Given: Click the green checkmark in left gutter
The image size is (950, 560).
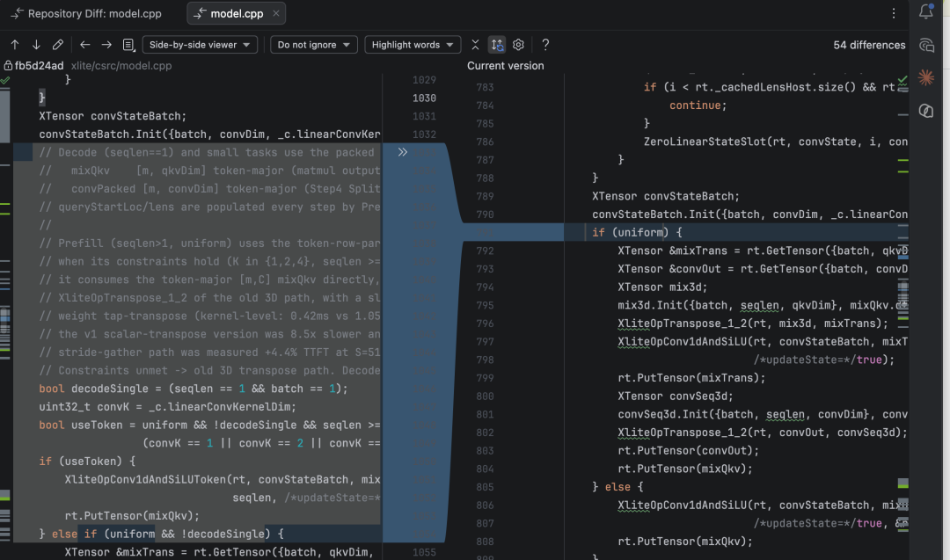Looking at the screenshot, I should tap(5, 80).
